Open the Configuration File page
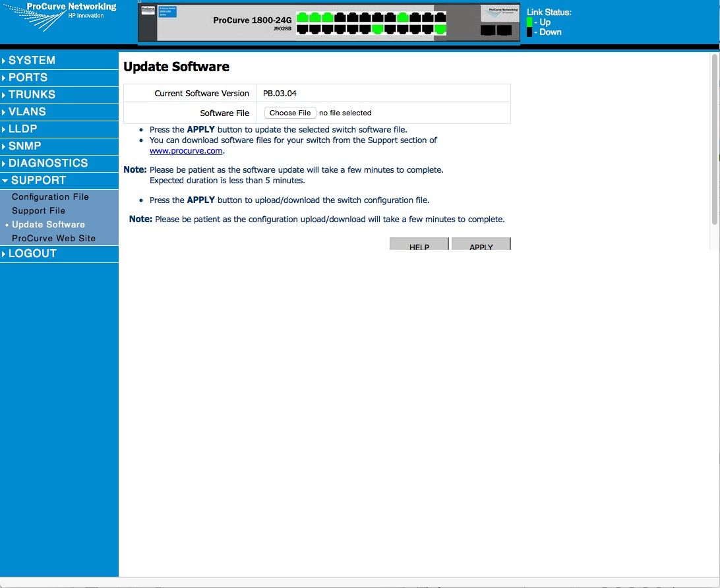The image size is (720, 588). click(x=50, y=197)
